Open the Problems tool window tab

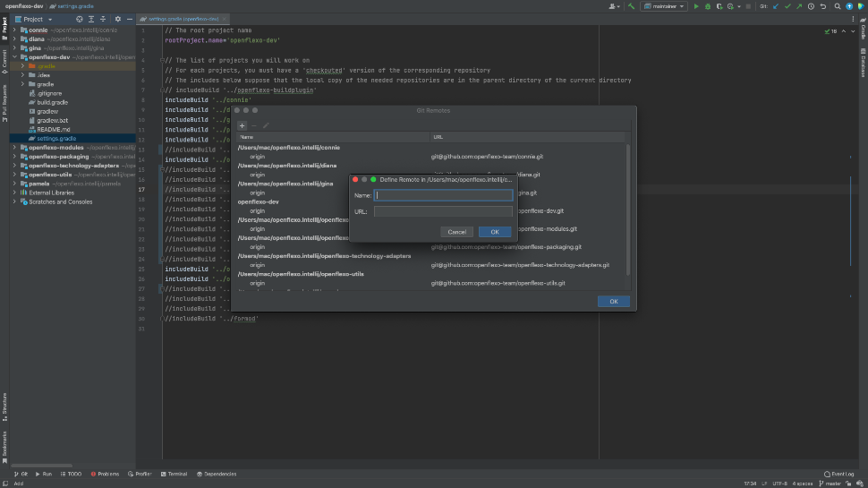106,475
